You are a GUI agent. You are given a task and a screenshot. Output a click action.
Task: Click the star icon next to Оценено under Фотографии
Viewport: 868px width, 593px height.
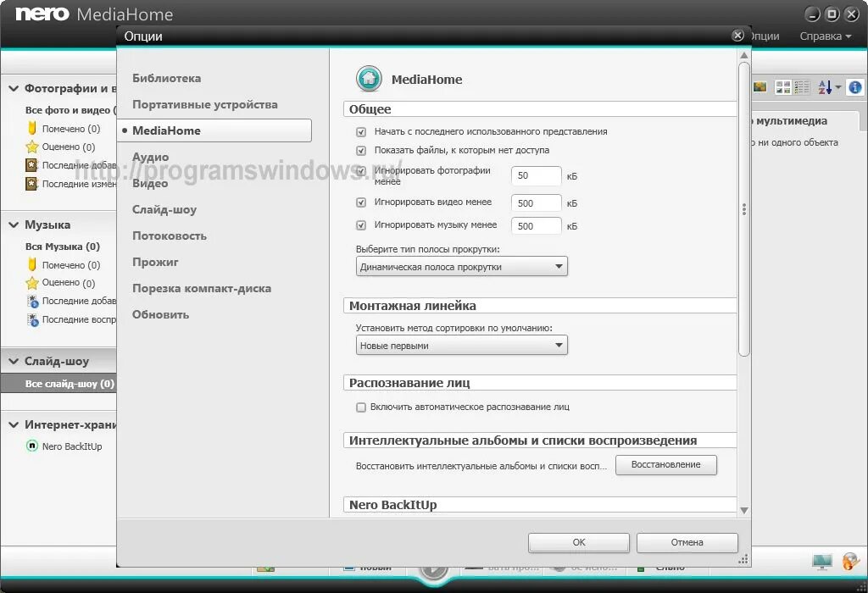[x=32, y=147]
